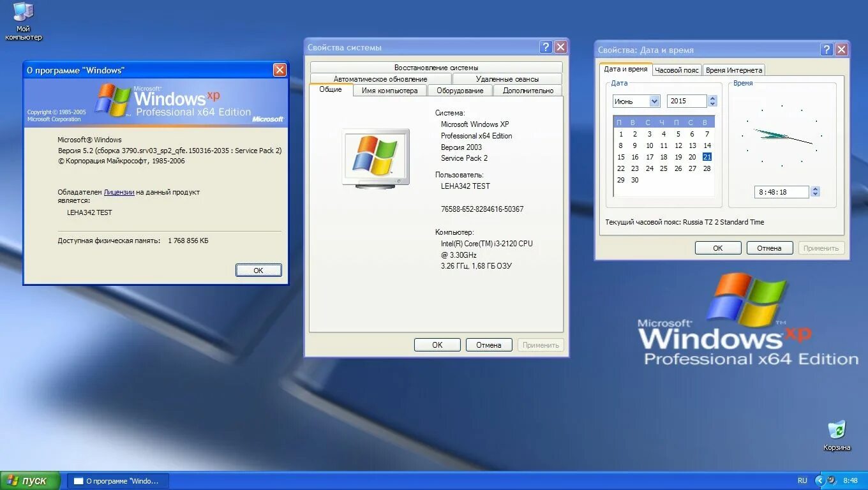Open the month dropdown showing Июнь
868x490 pixels.
pyautogui.click(x=636, y=101)
